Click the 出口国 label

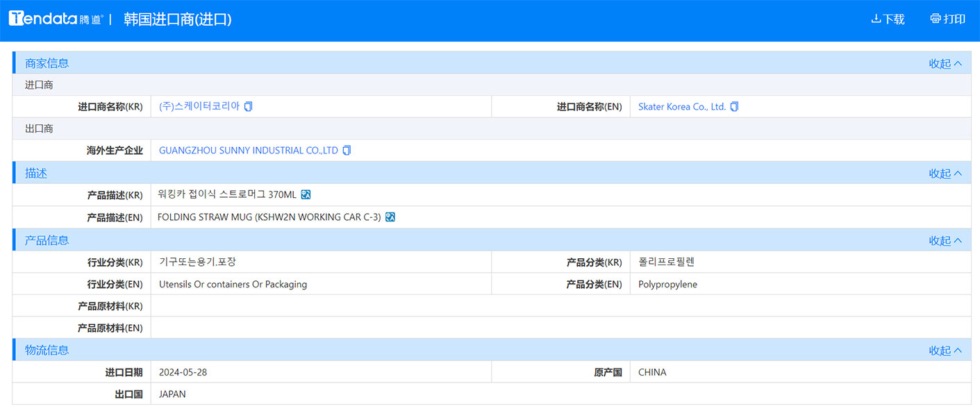[x=128, y=394]
